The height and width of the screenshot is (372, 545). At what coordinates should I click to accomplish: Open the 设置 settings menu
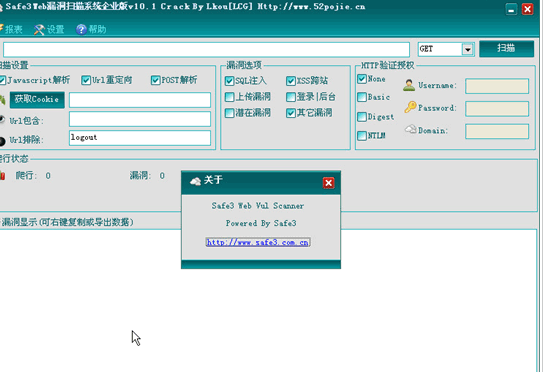tap(49, 29)
